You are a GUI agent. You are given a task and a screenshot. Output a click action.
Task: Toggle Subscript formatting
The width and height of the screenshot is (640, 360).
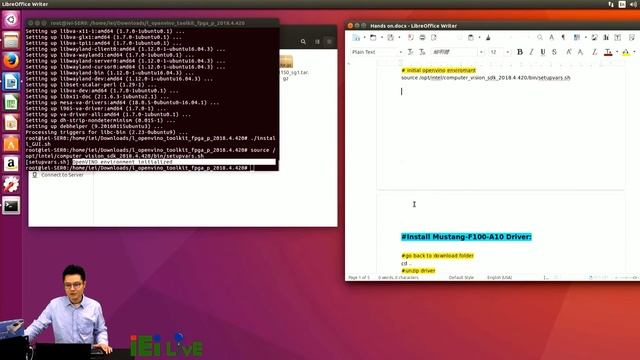580,52
